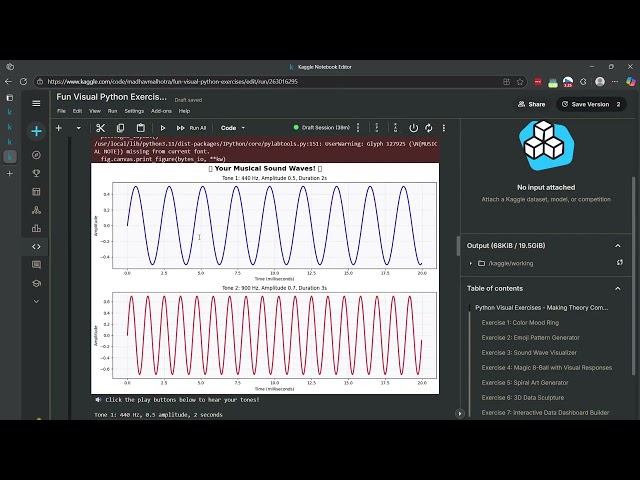
Task: Jump to Exercise 7: Interactive Data Dashboard
Action: (x=545, y=413)
